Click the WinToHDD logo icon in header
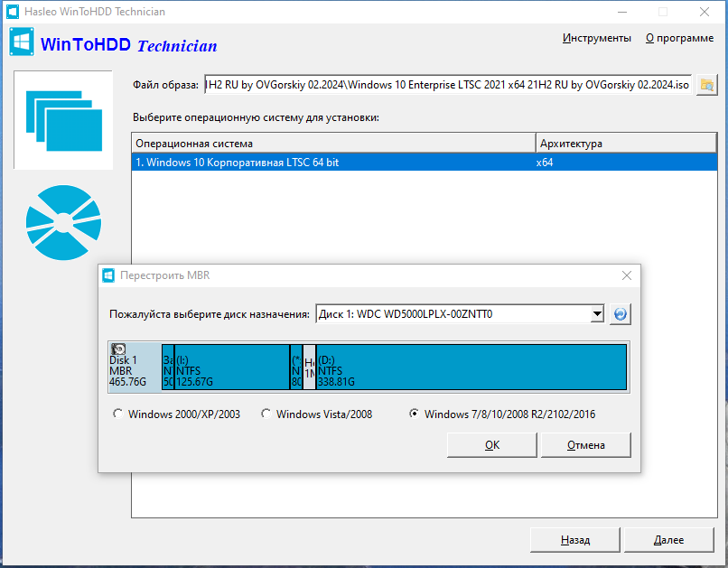The image size is (728, 568). pyautogui.click(x=22, y=42)
